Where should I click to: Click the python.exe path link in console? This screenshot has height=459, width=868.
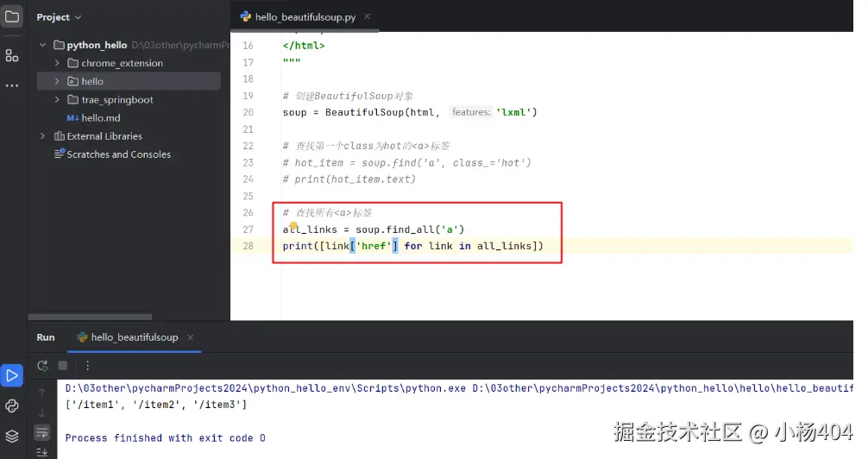pyautogui.click(x=266, y=388)
